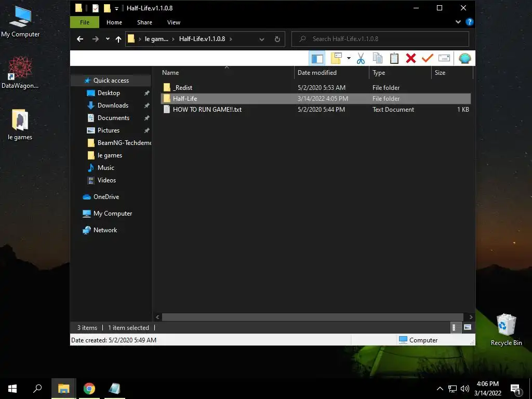532x399 pixels.
Task: Open My Computer in the navigation pane
Action: pos(113,214)
